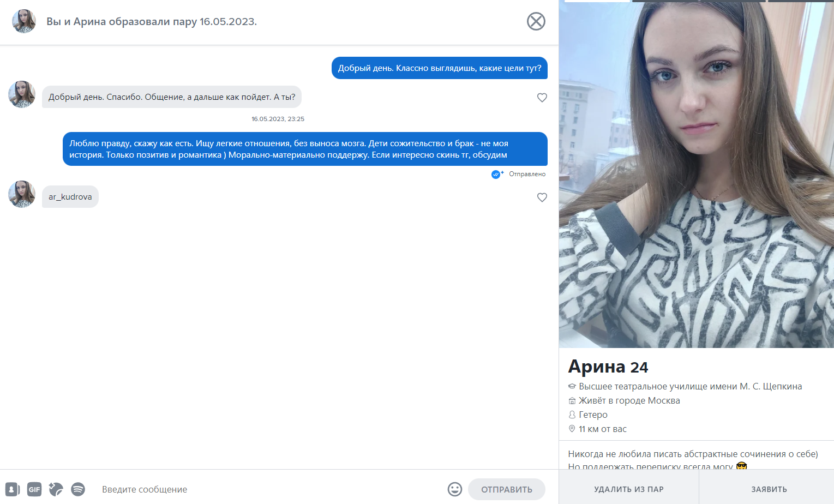The image size is (834, 504).
Task: Click the 'Заявить' report button
Action: [x=769, y=489]
